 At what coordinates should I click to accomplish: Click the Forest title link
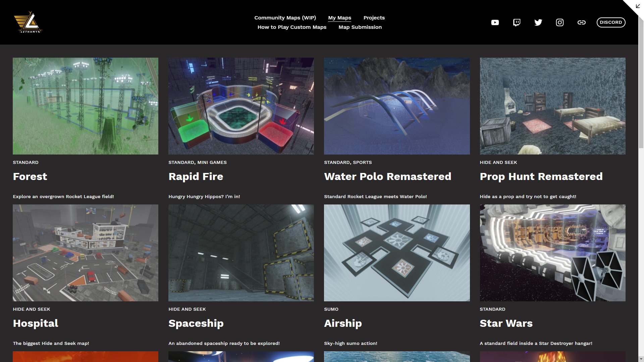pyautogui.click(x=30, y=177)
